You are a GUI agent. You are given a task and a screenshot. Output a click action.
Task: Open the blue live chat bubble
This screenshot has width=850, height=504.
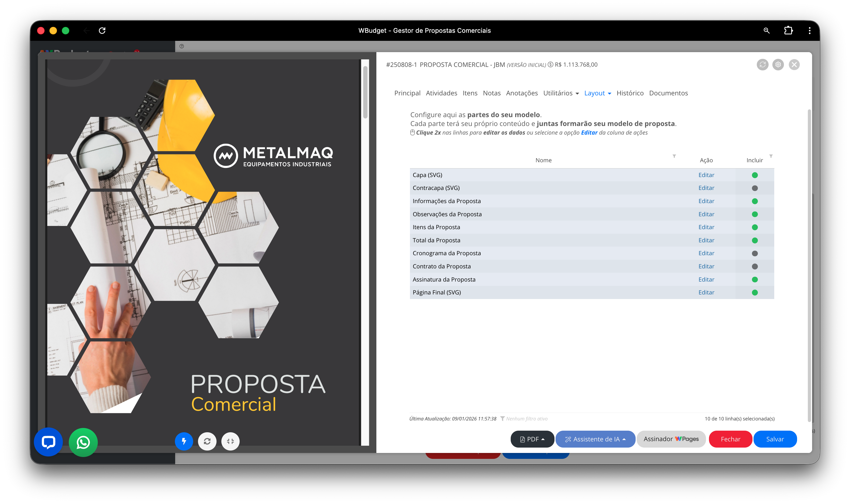point(48,442)
